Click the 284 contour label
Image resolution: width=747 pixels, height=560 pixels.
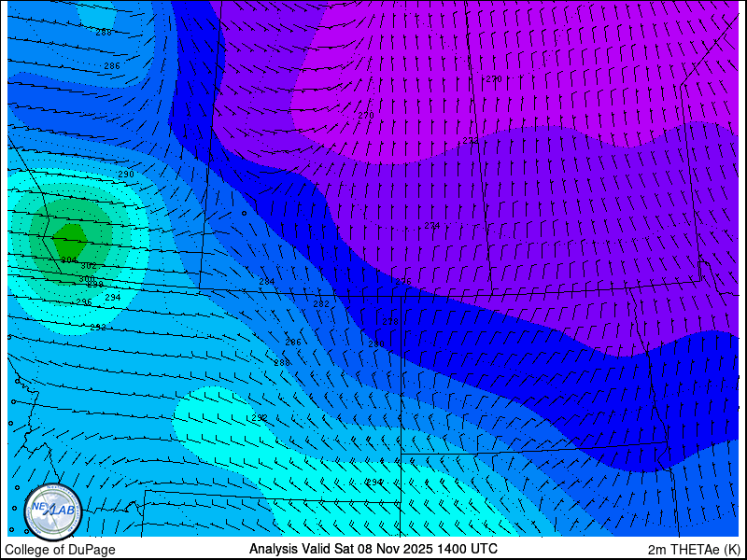tap(267, 282)
